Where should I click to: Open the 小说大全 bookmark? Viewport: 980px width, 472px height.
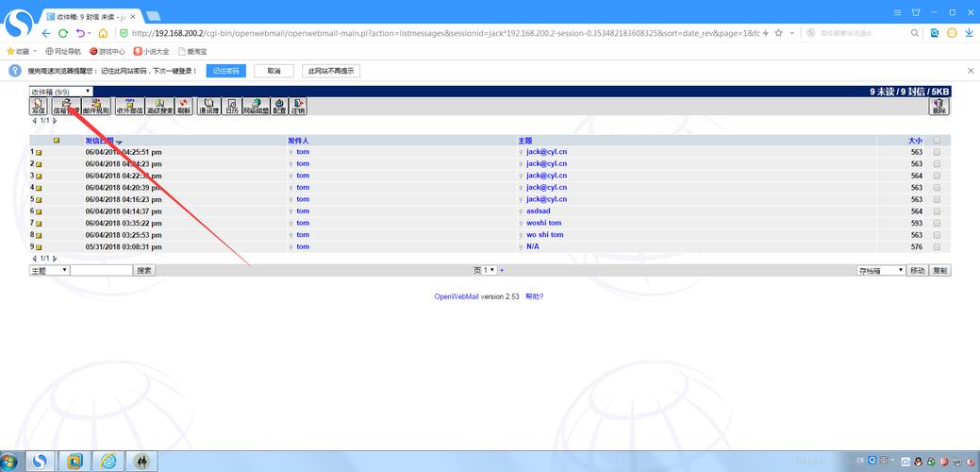[151, 51]
